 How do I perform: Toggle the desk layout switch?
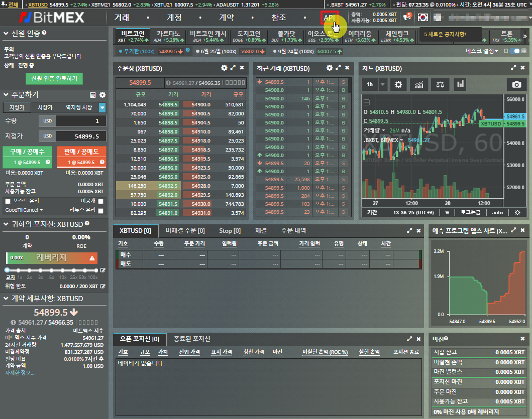point(515,51)
